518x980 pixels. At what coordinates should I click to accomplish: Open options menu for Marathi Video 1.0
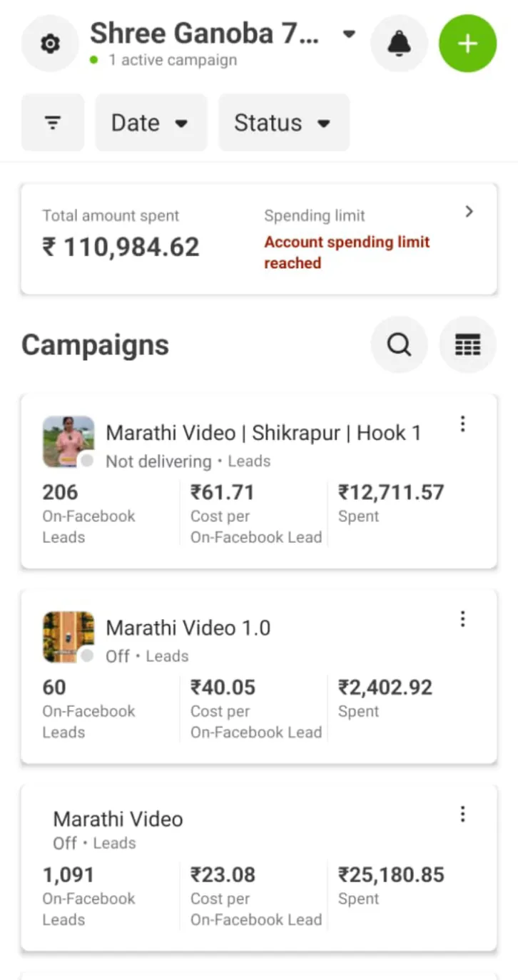[x=462, y=619]
